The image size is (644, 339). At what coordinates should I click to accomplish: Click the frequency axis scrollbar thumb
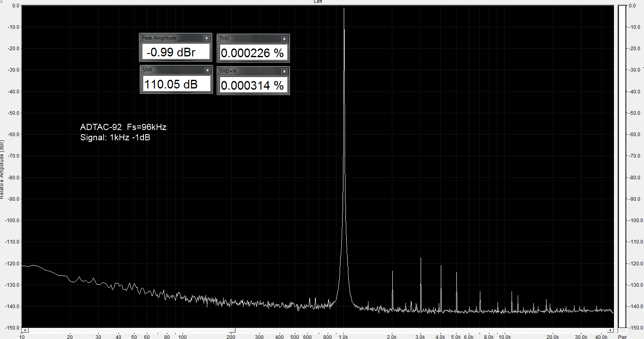coord(232,330)
